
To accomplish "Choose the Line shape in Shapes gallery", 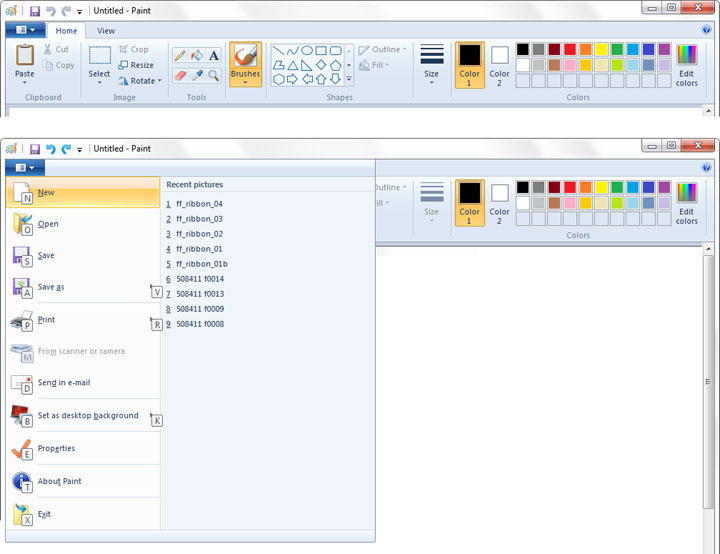I will [278, 51].
